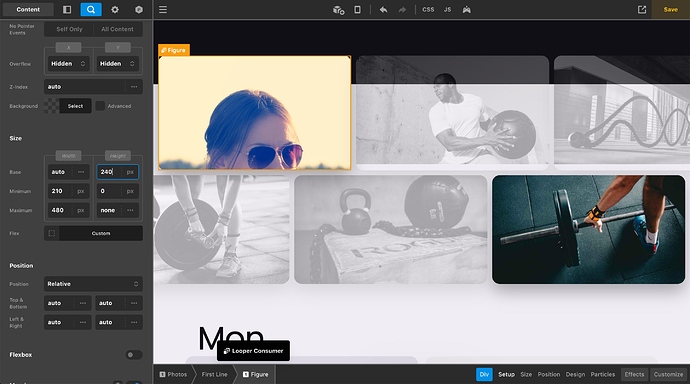Open the Position Relative dropdown
690x384 pixels.
click(x=93, y=284)
